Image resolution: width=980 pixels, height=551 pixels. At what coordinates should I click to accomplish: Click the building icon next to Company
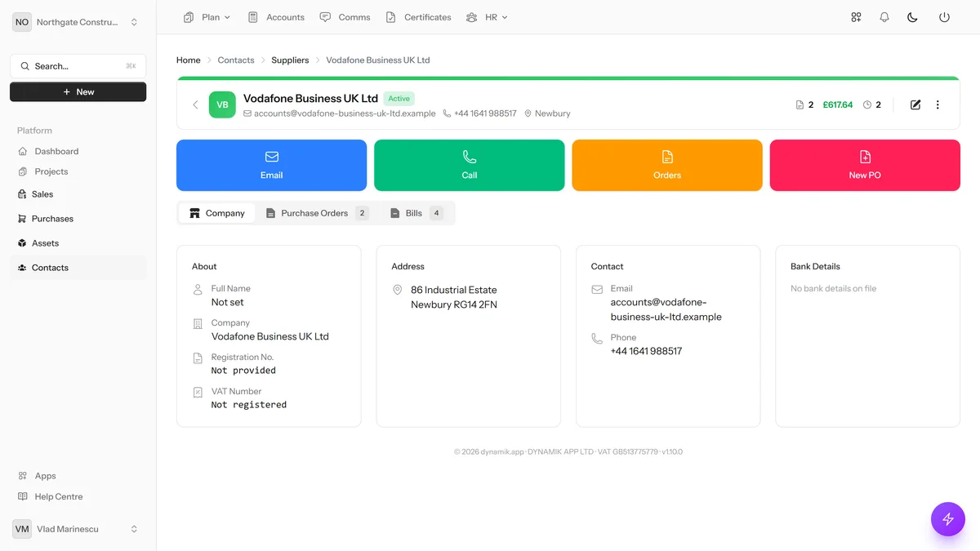point(198,323)
